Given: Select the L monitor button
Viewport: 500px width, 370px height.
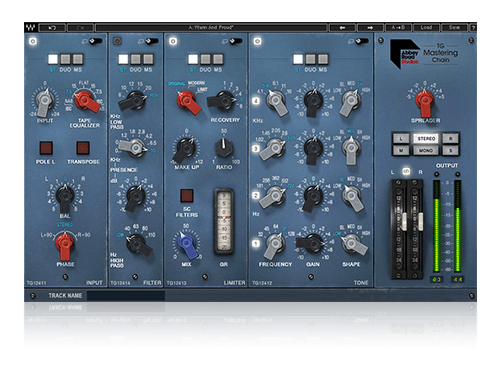Looking at the screenshot, I should (401, 138).
